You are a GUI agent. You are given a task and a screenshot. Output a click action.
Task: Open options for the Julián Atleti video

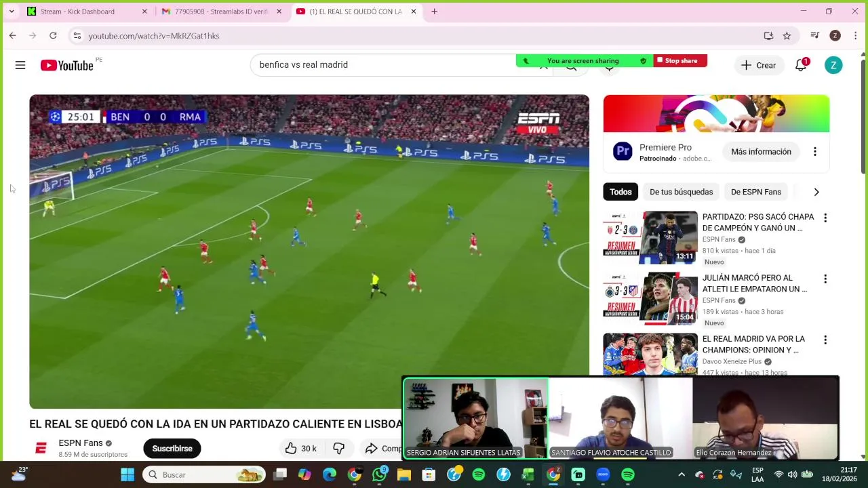825,279
